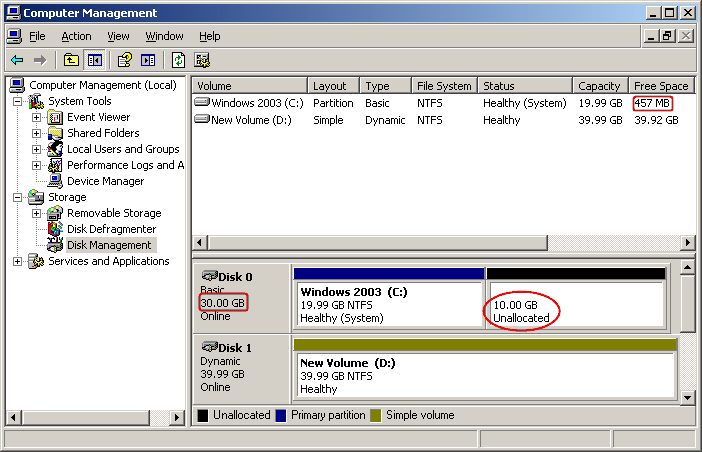Click the Shared Folders icon

[55, 133]
